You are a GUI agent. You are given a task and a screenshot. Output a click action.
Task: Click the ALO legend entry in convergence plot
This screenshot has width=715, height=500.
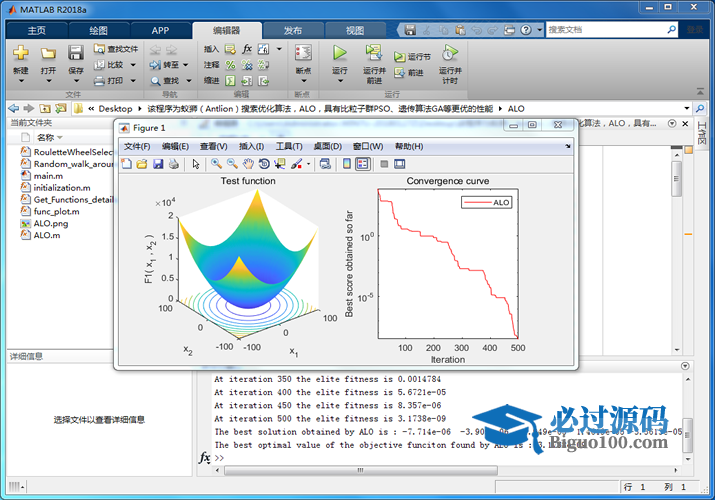pyautogui.click(x=487, y=203)
